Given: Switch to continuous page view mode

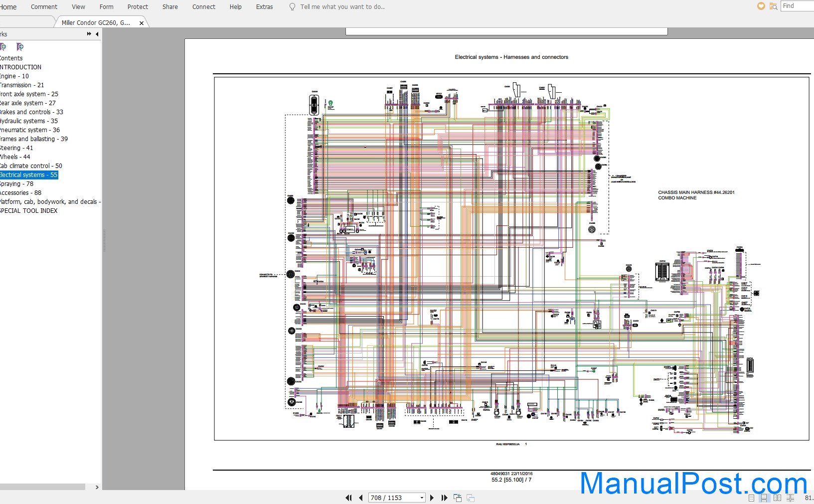Looking at the screenshot, I should coord(764,498).
